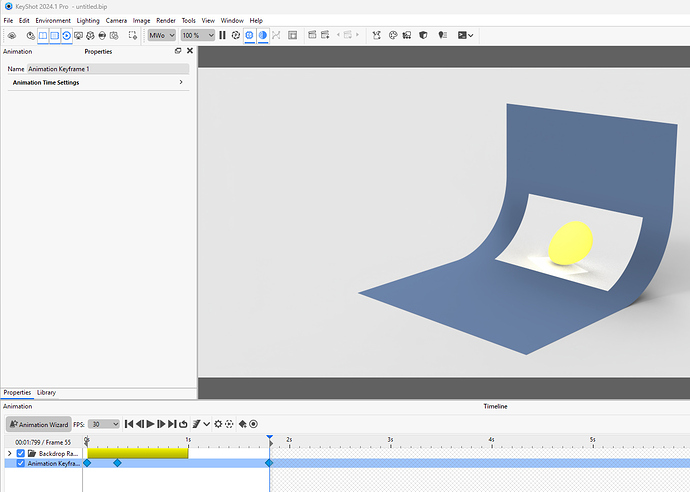Image resolution: width=690 pixels, height=492 pixels.
Task: Toggle the Project panel toolbar icon
Action: pos(55,35)
